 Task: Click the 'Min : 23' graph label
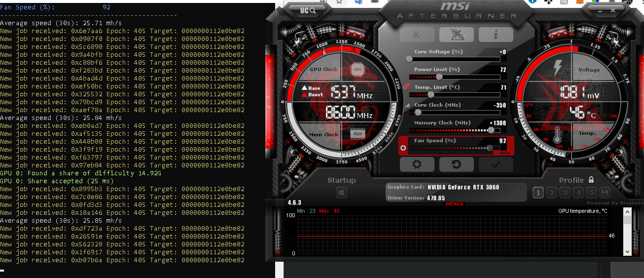[306, 211]
